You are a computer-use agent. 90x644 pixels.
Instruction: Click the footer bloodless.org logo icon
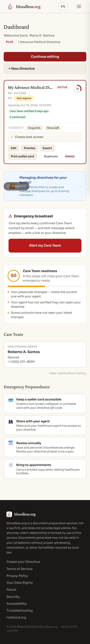pos(9,514)
